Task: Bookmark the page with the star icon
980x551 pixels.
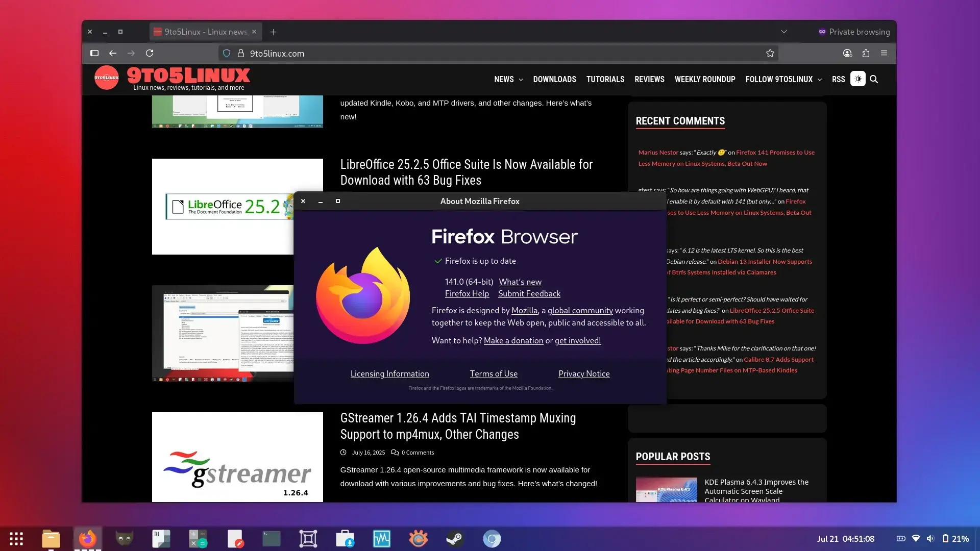Action: (770, 53)
